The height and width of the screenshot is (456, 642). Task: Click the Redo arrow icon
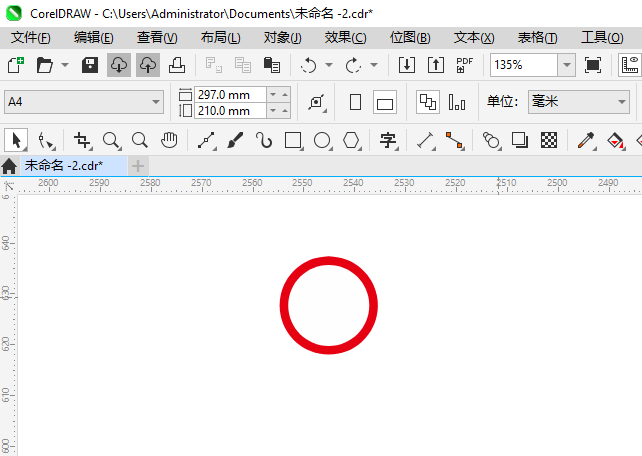pyautogui.click(x=353, y=65)
